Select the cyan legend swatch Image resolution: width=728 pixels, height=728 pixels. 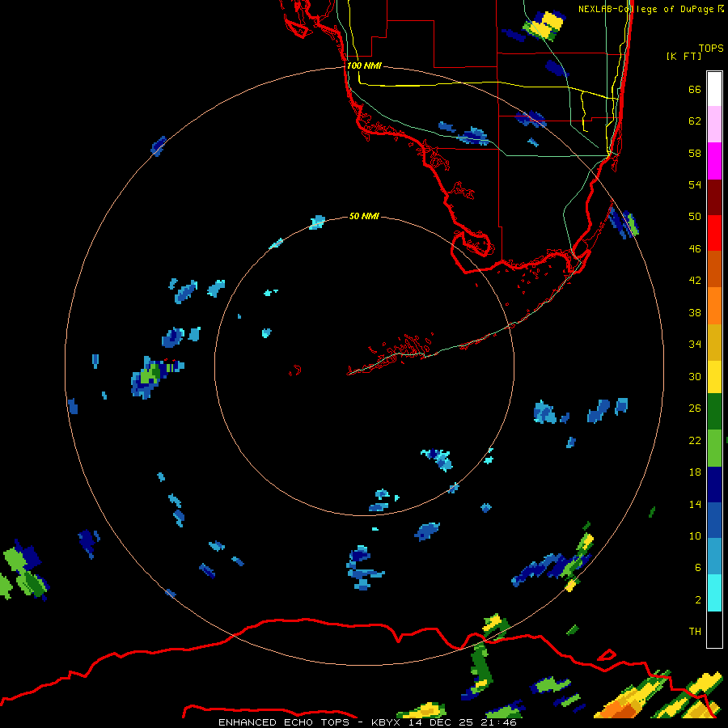click(x=714, y=593)
